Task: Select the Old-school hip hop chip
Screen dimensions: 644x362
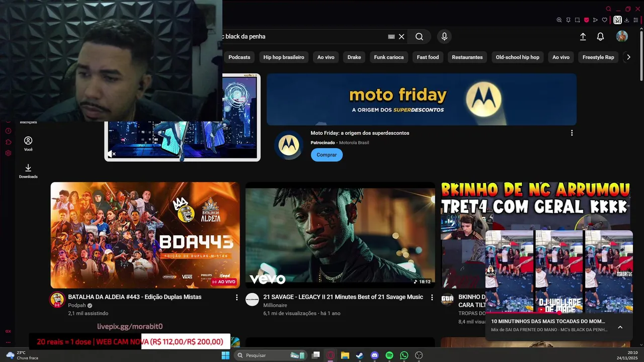Action: click(517, 57)
